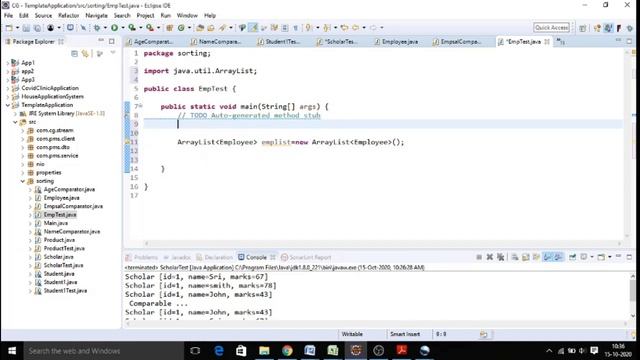
Task: Switch to the Declaration tab
Action: (x=214, y=257)
